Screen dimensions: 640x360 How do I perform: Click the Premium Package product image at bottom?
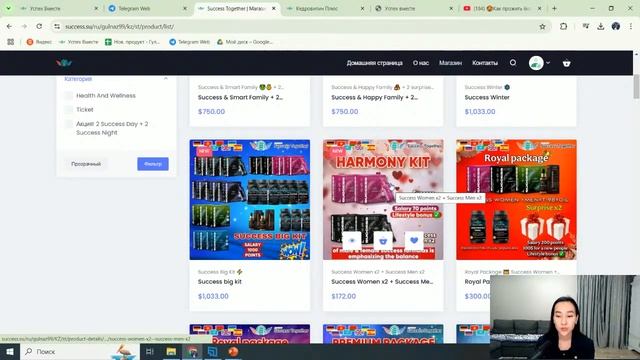(x=383, y=334)
